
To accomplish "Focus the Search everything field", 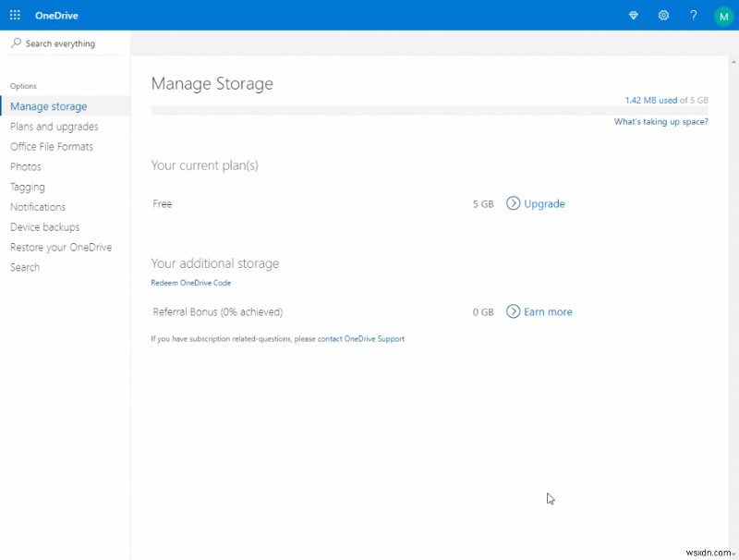I will click(66, 43).
